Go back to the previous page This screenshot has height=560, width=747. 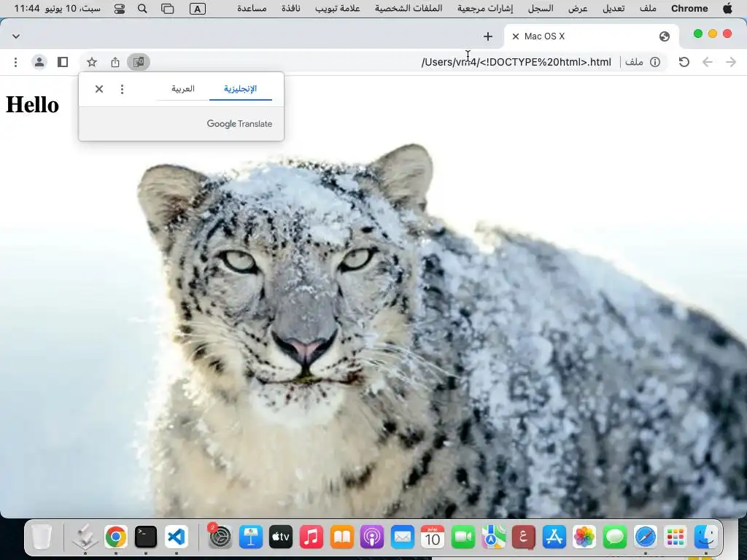(x=708, y=62)
